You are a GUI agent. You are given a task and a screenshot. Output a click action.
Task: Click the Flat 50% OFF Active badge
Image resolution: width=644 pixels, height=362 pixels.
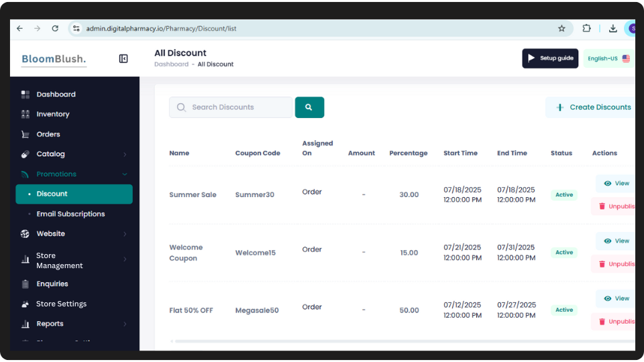point(564,310)
